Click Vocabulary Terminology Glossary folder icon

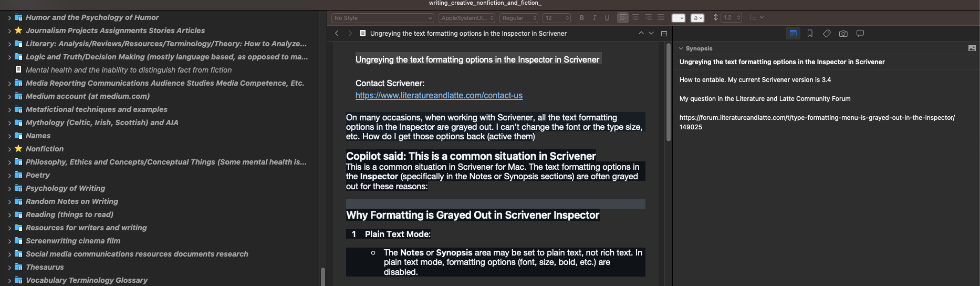[18, 280]
